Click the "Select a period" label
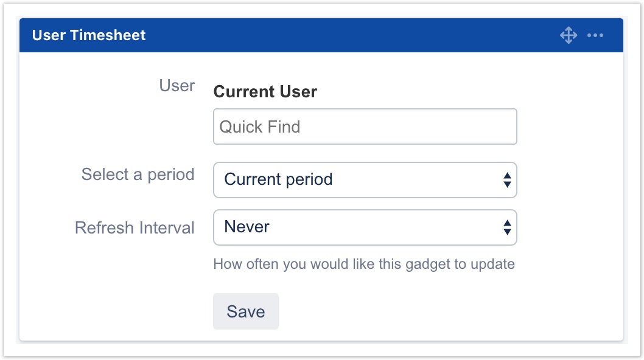Viewport: 644px width, 360px height. tap(138, 175)
